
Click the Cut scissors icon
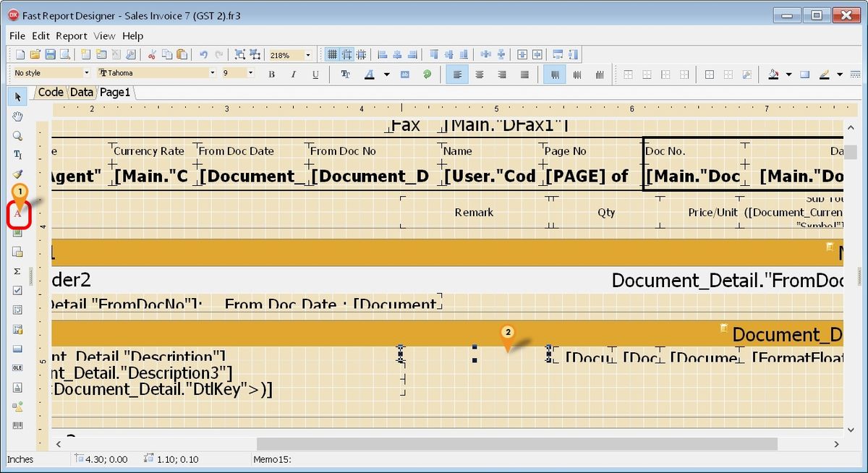(x=152, y=55)
